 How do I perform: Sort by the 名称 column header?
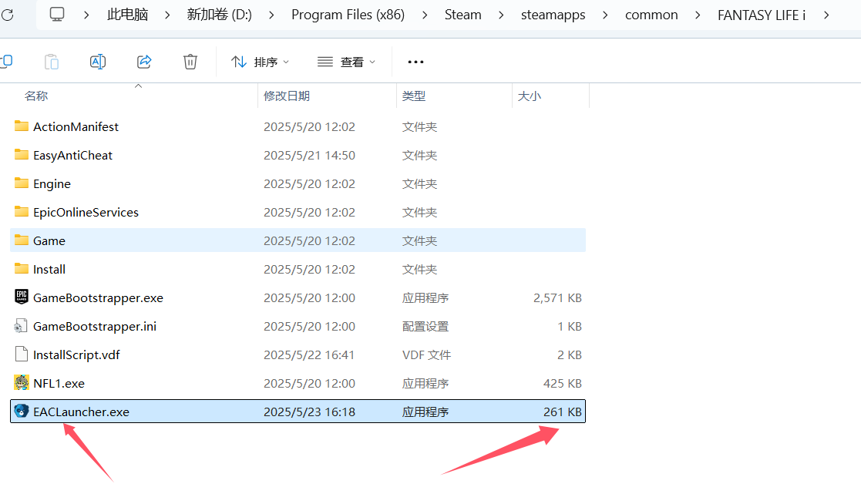[36, 96]
